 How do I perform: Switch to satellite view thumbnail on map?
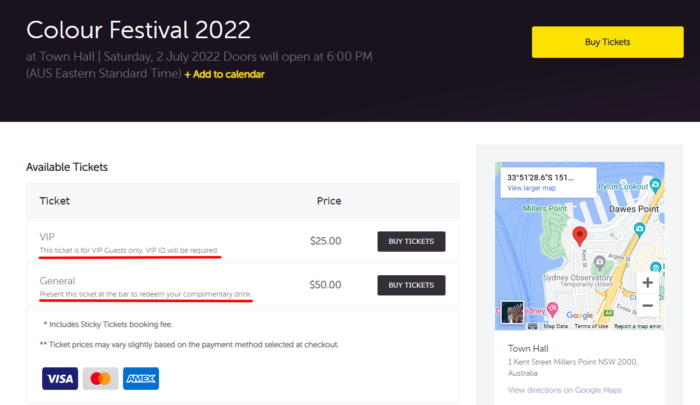(512, 312)
